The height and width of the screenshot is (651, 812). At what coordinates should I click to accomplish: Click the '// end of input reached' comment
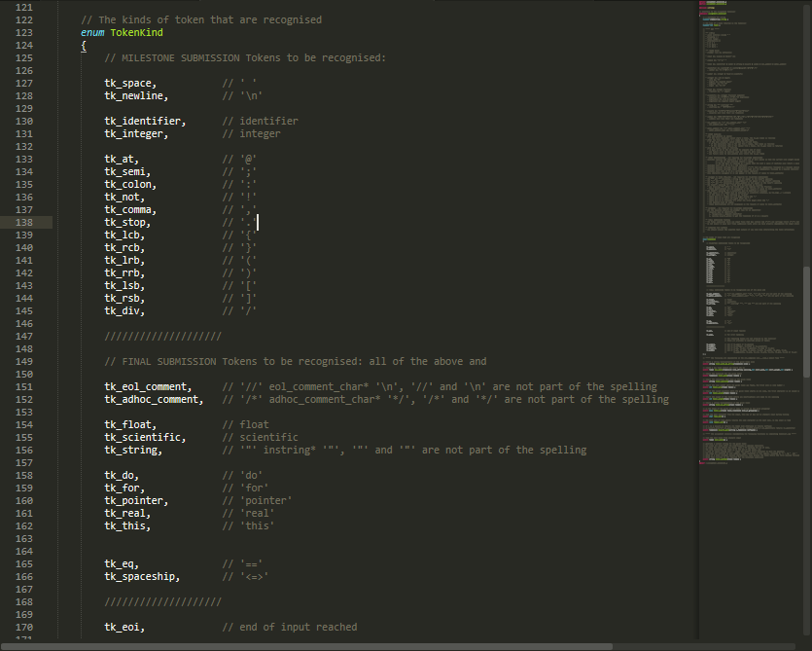pyautogui.click(x=290, y=627)
